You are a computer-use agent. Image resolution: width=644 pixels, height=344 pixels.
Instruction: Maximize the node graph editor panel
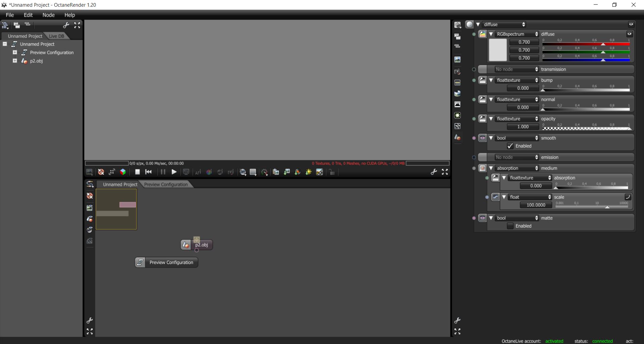point(90,331)
